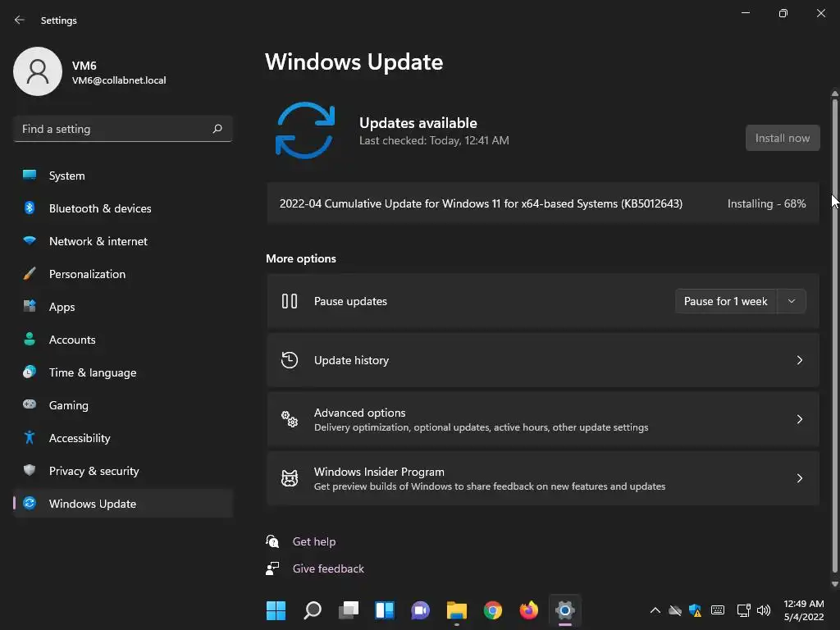Click the touch keyboard tray icon
Image resolution: width=840 pixels, height=630 pixels.
tap(718, 610)
